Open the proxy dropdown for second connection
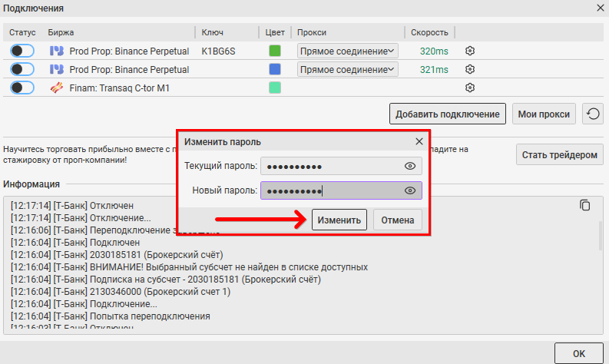This screenshot has height=364, width=609. (x=348, y=69)
